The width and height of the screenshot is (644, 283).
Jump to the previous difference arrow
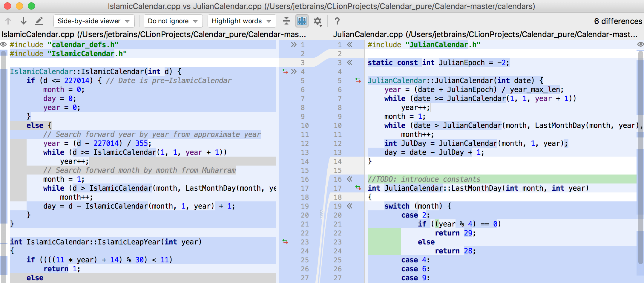click(x=8, y=21)
